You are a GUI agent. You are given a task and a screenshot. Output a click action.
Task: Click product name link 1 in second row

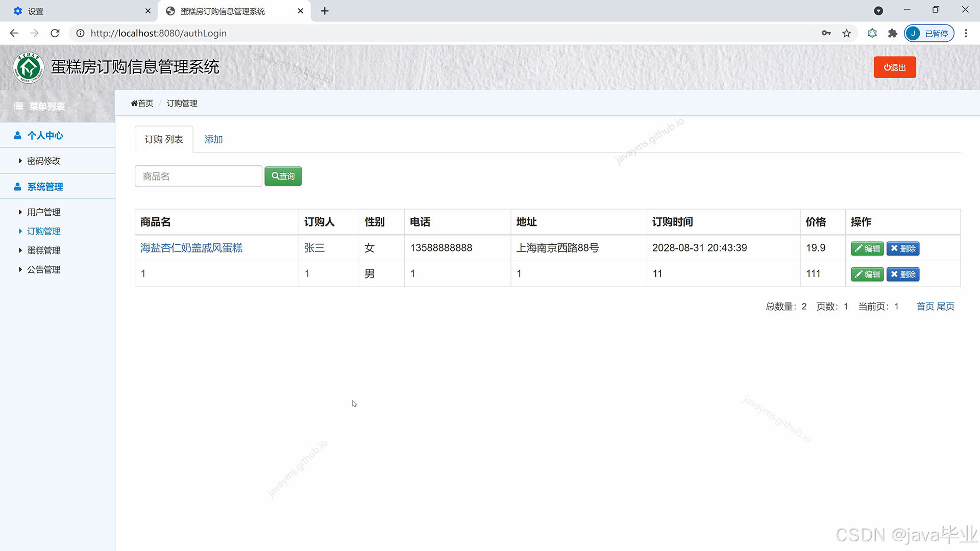(143, 274)
